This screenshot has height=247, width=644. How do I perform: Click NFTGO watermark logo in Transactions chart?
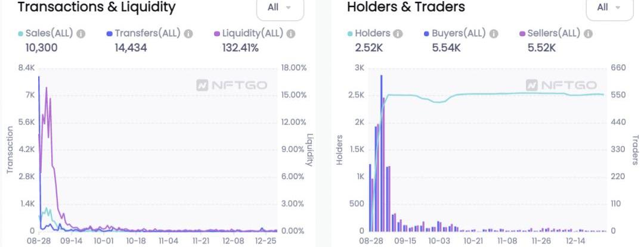click(232, 86)
